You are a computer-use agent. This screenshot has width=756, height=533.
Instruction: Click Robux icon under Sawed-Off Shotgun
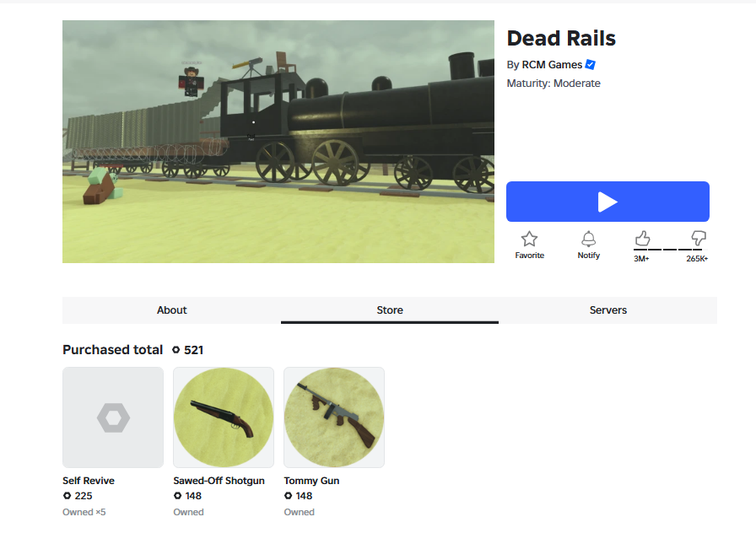(x=177, y=495)
